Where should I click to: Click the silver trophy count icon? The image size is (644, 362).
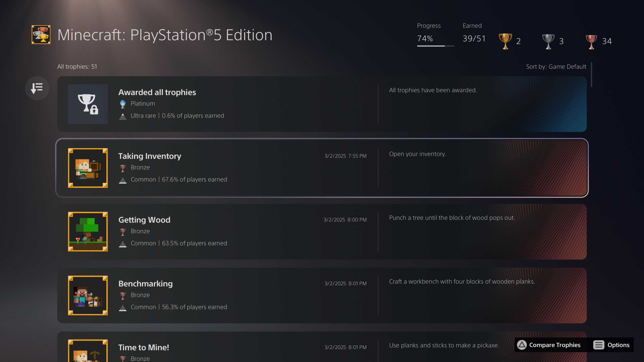pos(548,41)
